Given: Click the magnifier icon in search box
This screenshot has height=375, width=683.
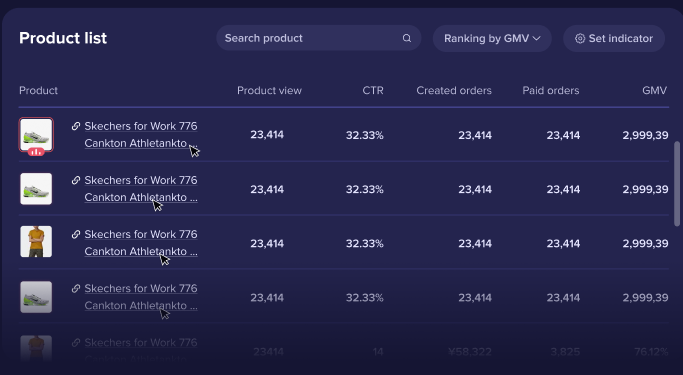Looking at the screenshot, I should (406, 38).
